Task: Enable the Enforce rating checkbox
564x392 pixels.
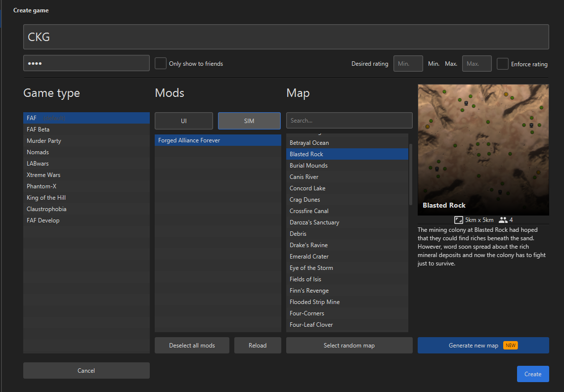Action: pyautogui.click(x=503, y=64)
